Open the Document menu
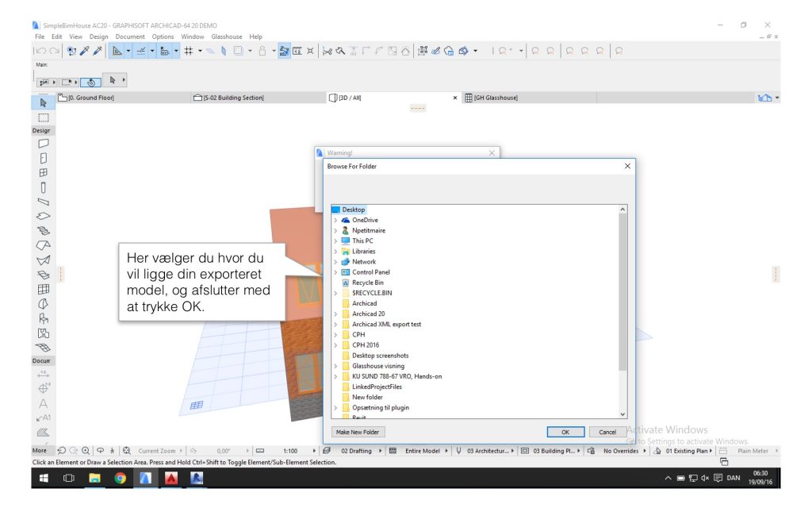 click(130, 37)
